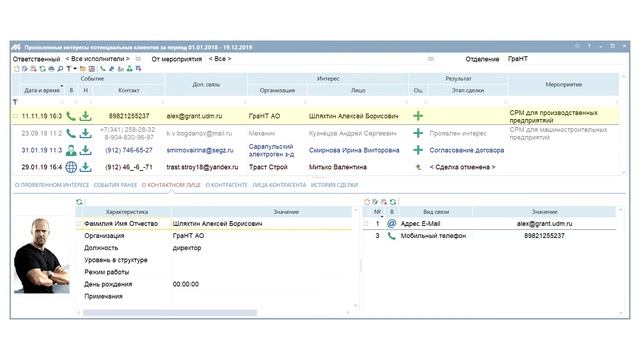Open the От мероприятия selector list button
640x360 pixels.
(431, 59)
